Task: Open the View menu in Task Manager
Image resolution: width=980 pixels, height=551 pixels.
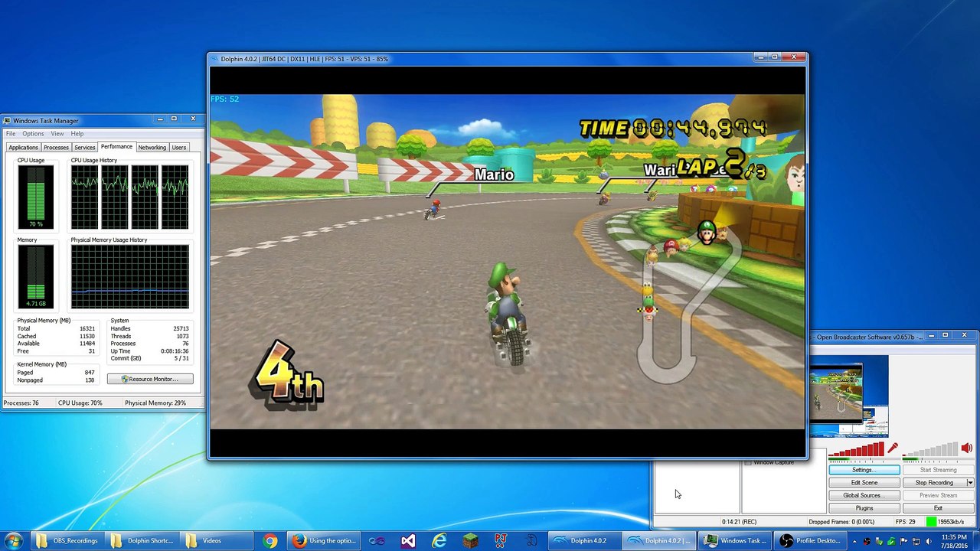Action: (57, 134)
